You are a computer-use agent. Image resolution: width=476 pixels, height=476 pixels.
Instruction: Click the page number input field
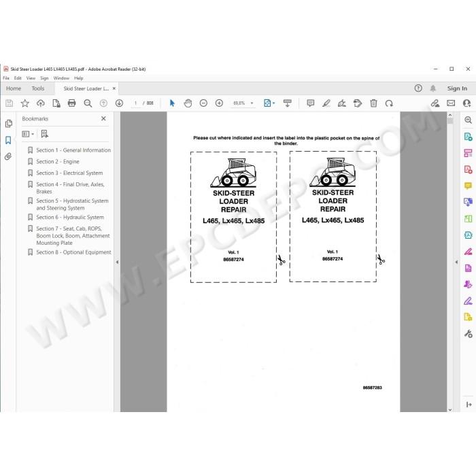pos(136,103)
